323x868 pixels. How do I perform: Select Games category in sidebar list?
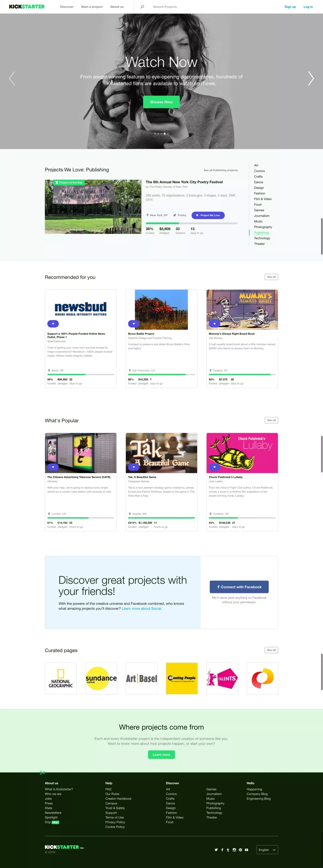pos(259,210)
